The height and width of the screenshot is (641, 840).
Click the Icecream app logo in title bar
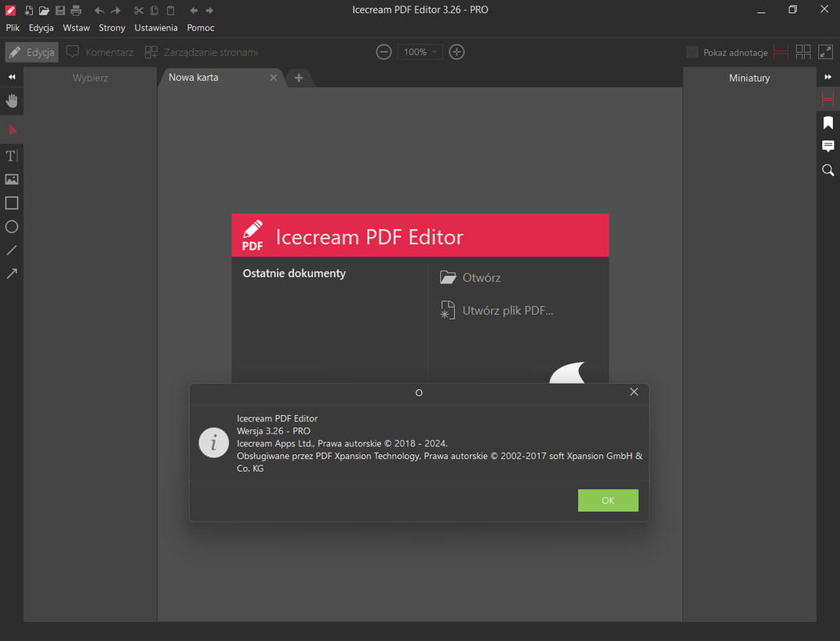pyautogui.click(x=10, y=10)
